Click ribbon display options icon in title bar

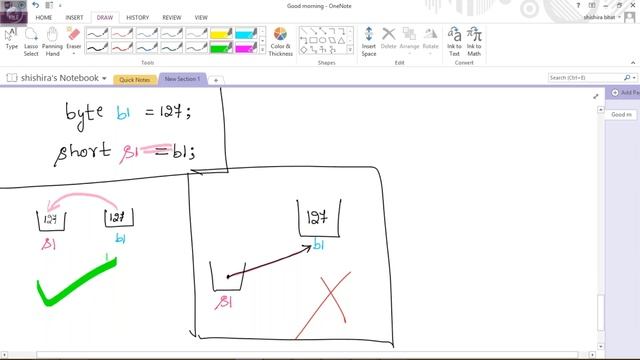592,5
